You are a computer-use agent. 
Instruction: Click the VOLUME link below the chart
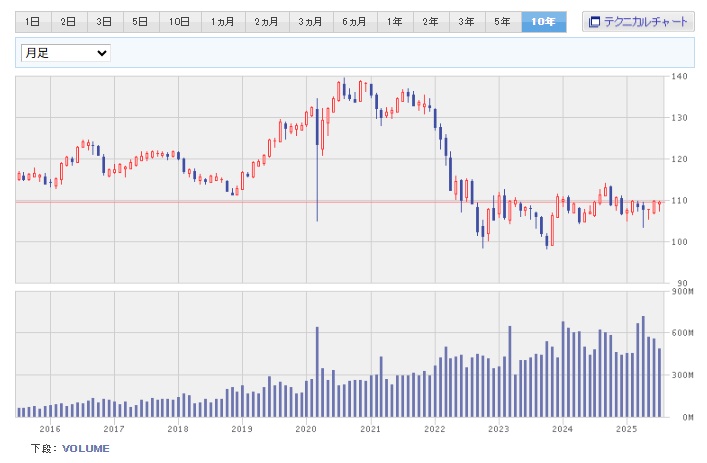[x=86, y=449]
